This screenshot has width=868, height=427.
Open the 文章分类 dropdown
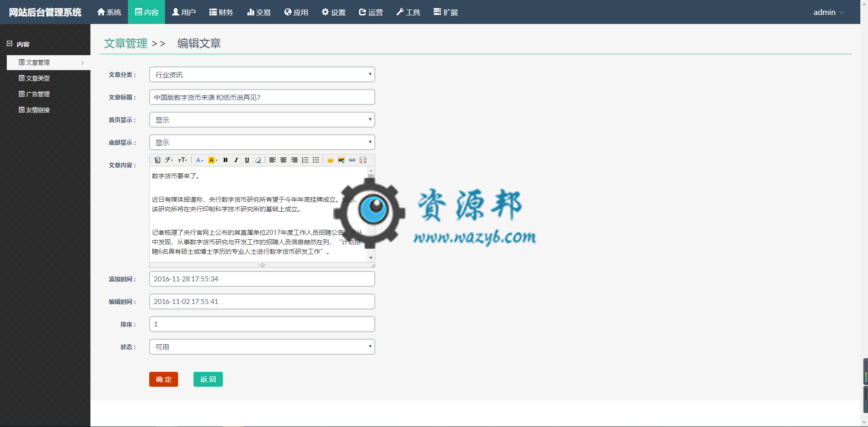(x=262, y=75)
